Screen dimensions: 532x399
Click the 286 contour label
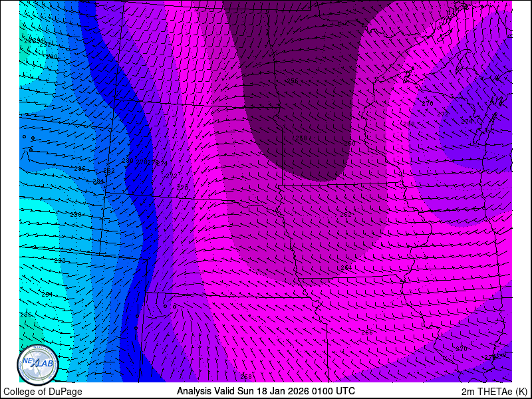[80, 169]
